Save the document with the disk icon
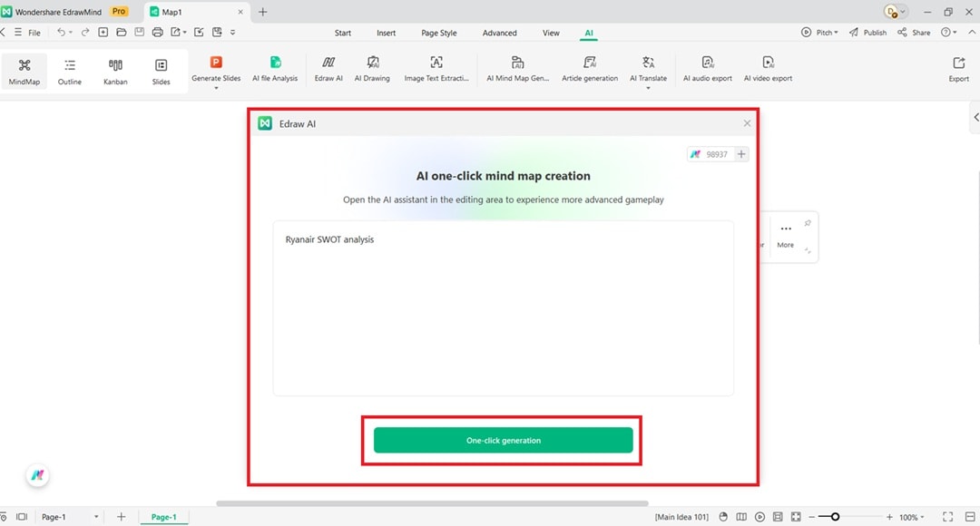This screenshot has width=980, height=526. pos(140,32)
